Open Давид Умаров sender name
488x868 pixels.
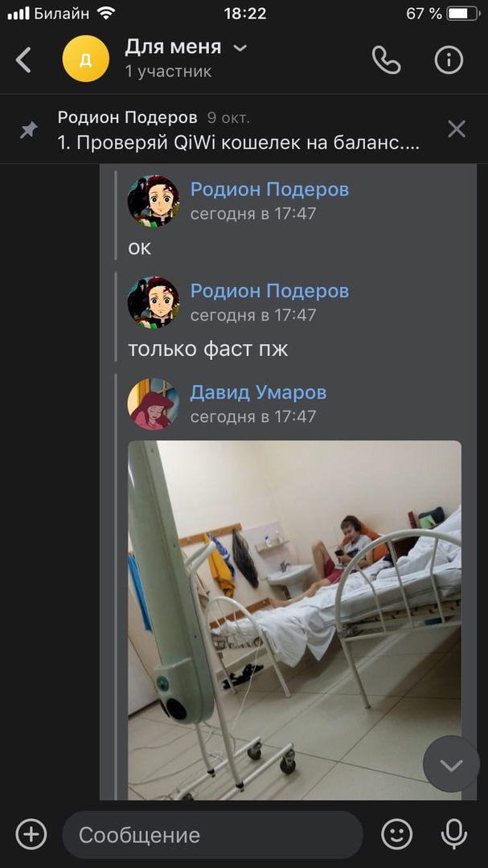pyautogui.click(x=258, y=392)
